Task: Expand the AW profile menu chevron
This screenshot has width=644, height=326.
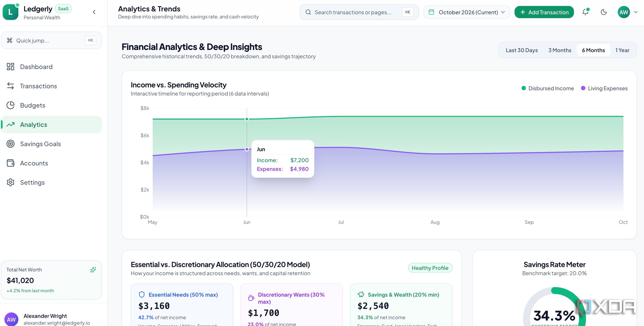Action: coord(635,12)
